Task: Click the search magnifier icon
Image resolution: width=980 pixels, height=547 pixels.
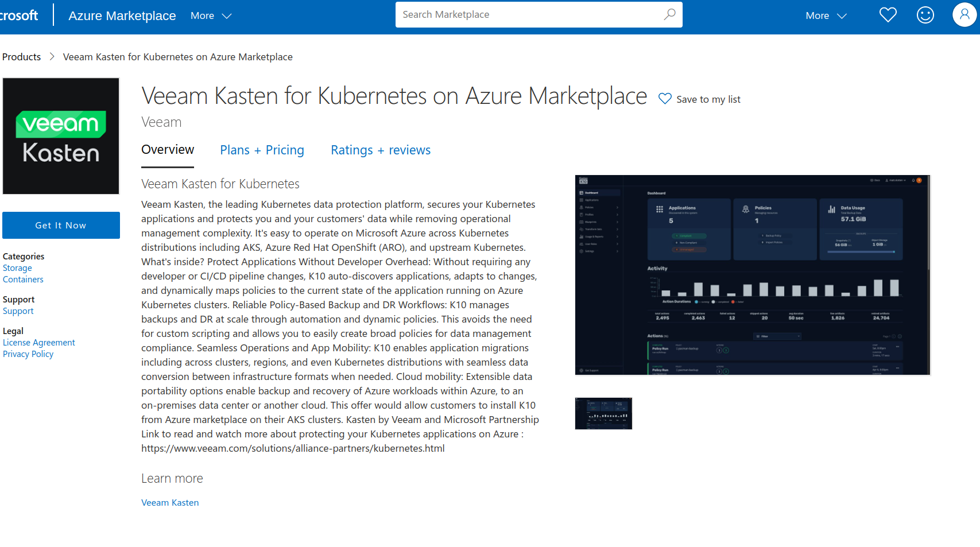Action: pos(669,14)
